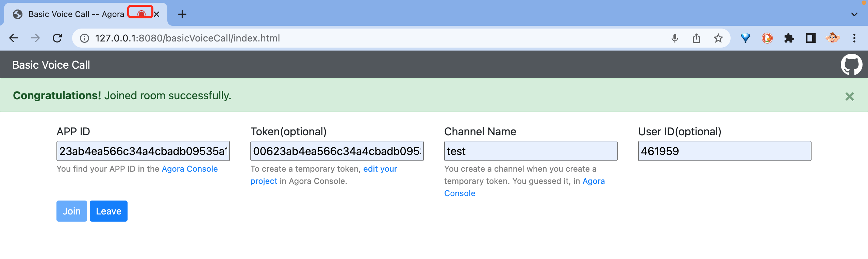Share this page via share icon

click(697, 38)
